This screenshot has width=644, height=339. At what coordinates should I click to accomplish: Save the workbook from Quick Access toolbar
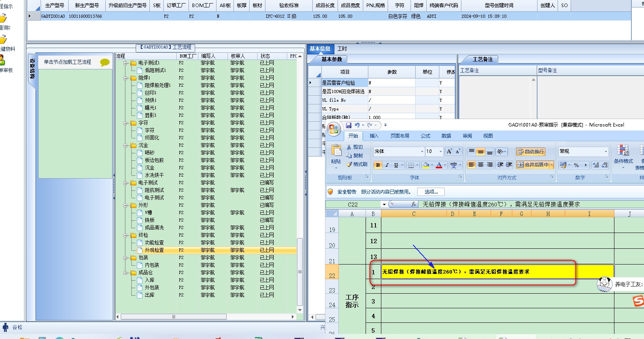pos(349,125)
